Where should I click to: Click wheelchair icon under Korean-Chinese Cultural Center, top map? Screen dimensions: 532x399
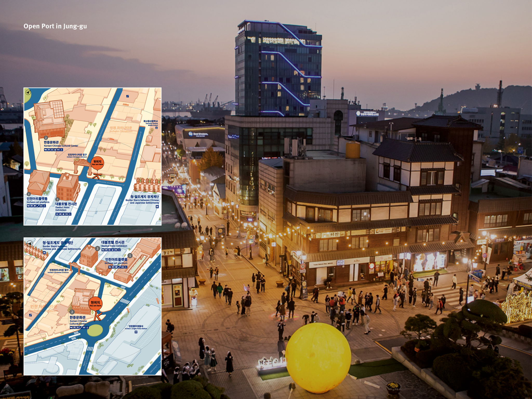[62, 150]
